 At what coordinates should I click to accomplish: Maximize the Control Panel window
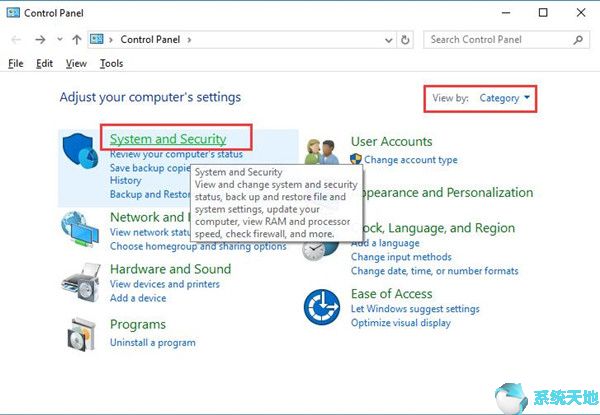[x=543, y=13]
